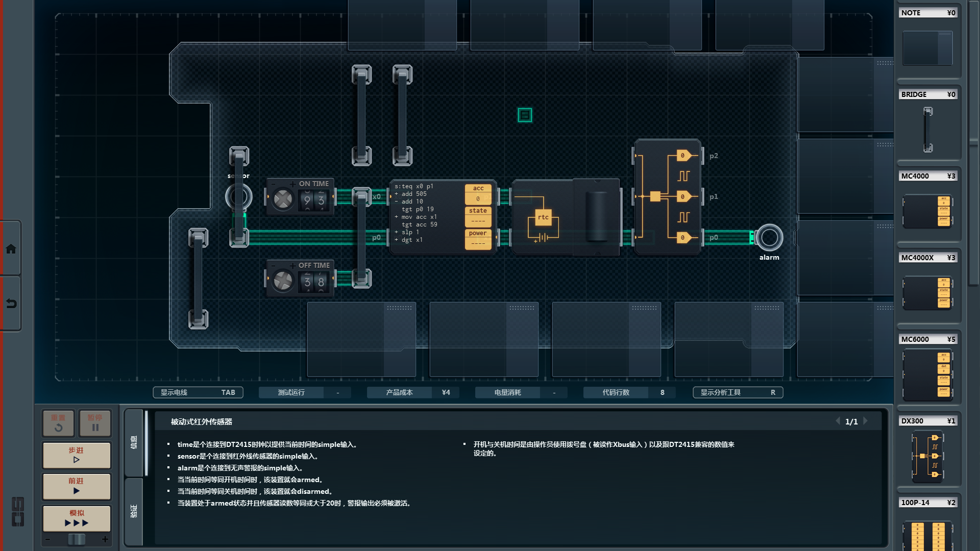Select the BRIDGE part in parts palette
Screen dimensions: 980x551
(x=927, y=129)
